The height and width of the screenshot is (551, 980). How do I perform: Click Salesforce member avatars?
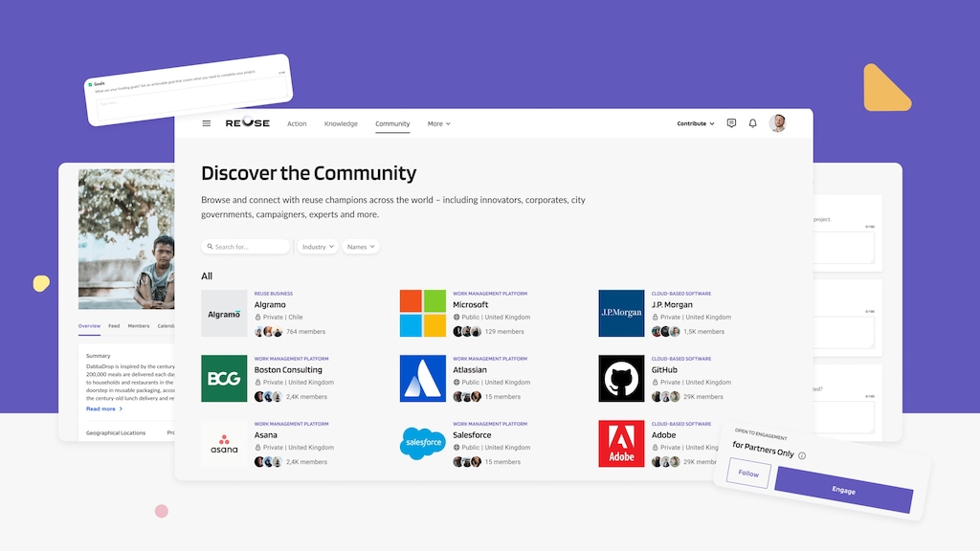(x=467, y=462)
